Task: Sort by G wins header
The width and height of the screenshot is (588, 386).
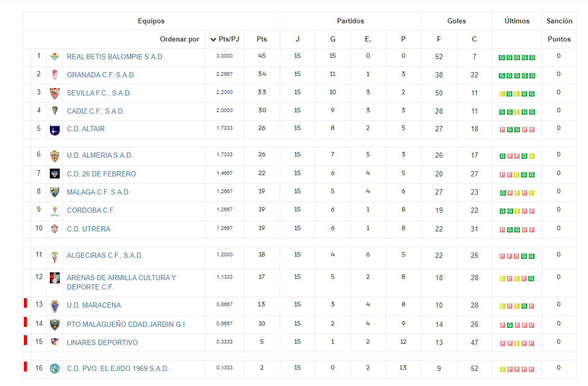Action: pyautogui.click(x=333, y=39)
